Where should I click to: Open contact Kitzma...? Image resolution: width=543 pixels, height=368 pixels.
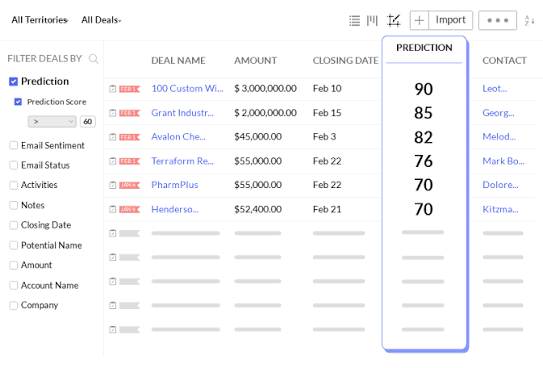500,209
